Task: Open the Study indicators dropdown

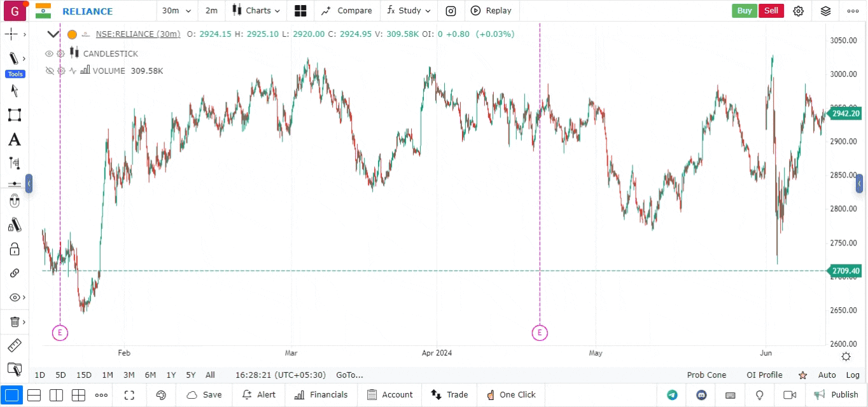Action: coord(409,11)
